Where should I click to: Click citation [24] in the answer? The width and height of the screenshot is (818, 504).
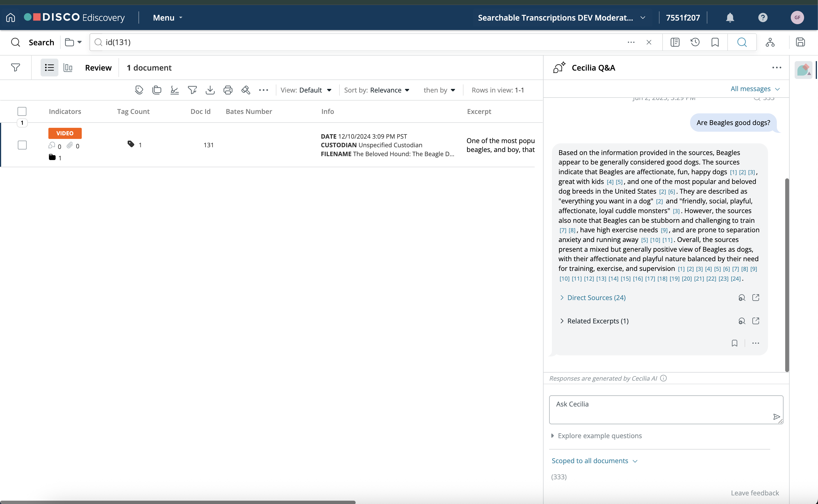tap(735, 279)
